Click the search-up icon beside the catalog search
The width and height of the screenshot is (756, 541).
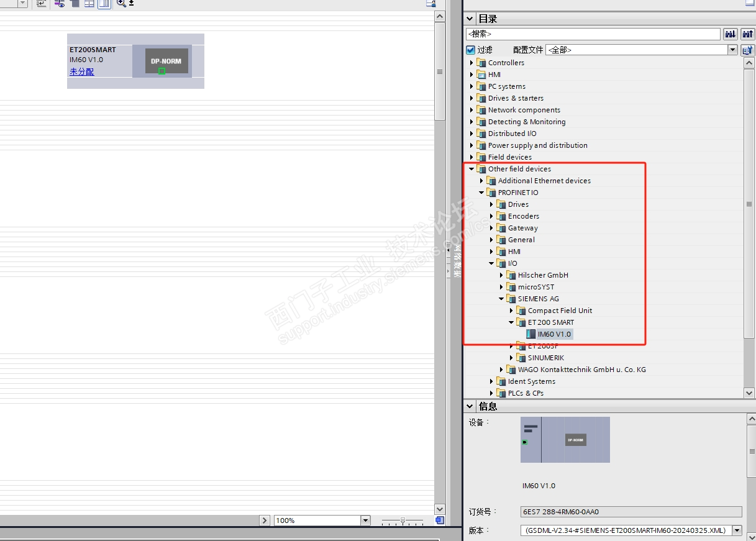coord(747,34)
